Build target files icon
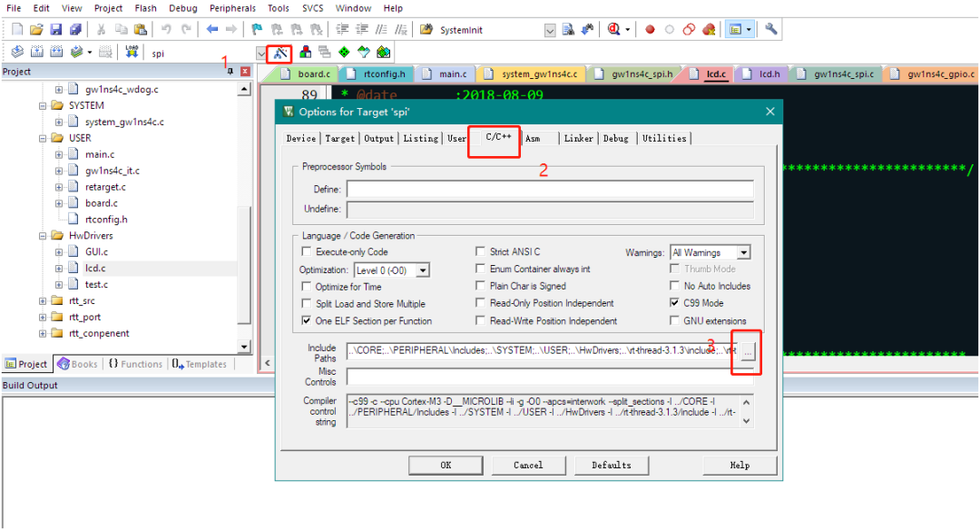Image resolution: width=980 pixels, height=530 pixels. coord(37,53)
